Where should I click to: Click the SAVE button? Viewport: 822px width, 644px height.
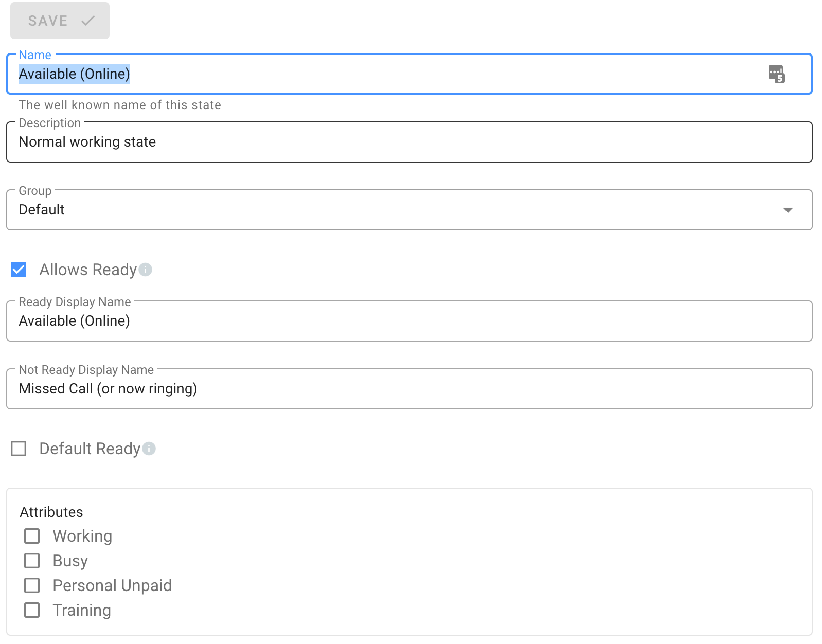point(60,21)
